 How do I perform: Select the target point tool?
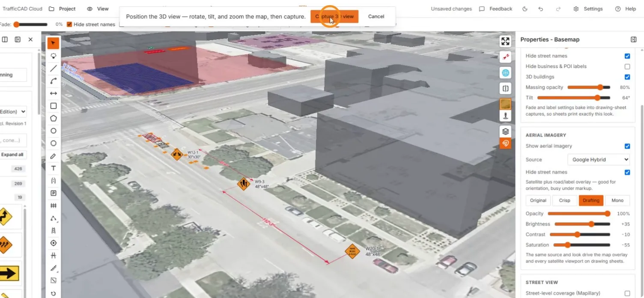coord(54,243)
